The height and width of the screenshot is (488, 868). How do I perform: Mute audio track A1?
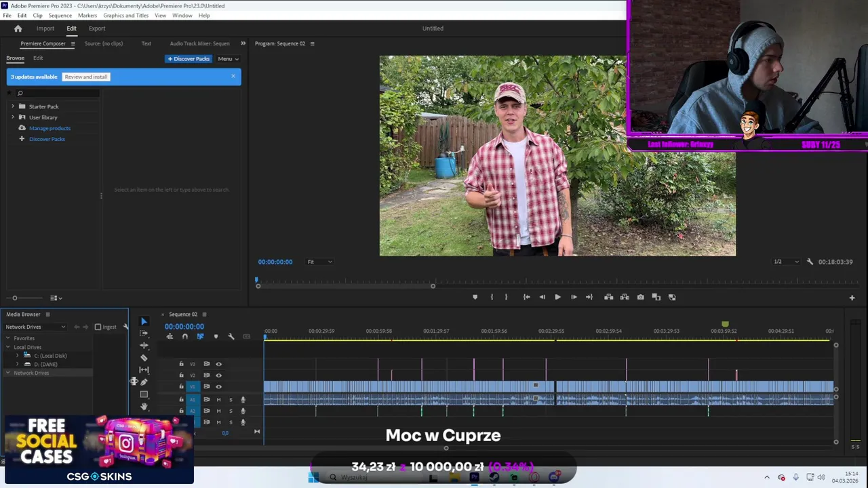(218, 399)
